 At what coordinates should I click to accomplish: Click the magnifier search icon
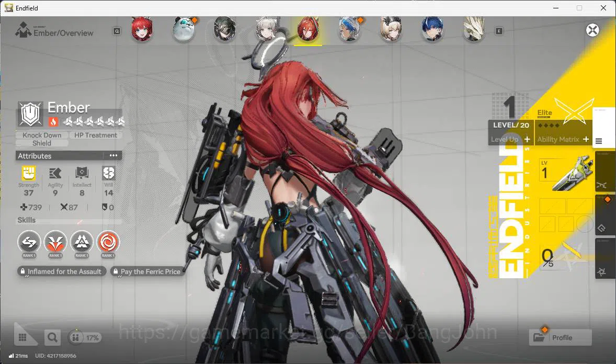click(x=52, y=337)
